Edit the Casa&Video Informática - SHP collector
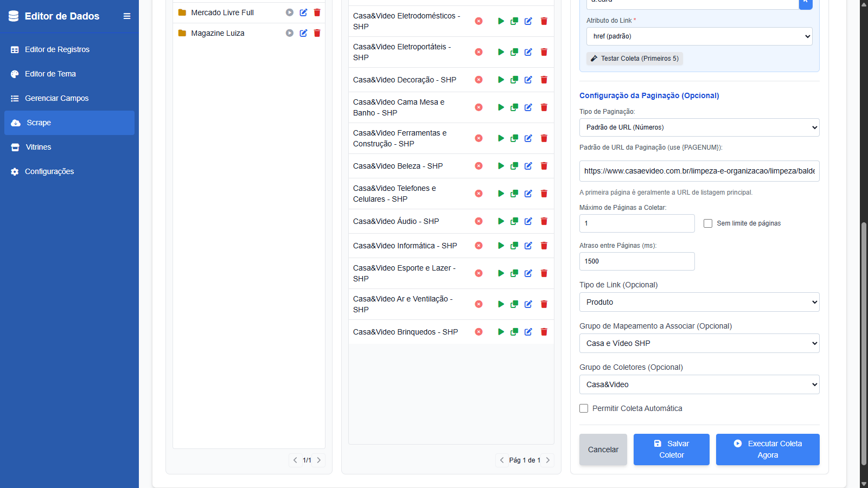Image resolution: width=868 pixels, height=488 pixels. point(528,246)
